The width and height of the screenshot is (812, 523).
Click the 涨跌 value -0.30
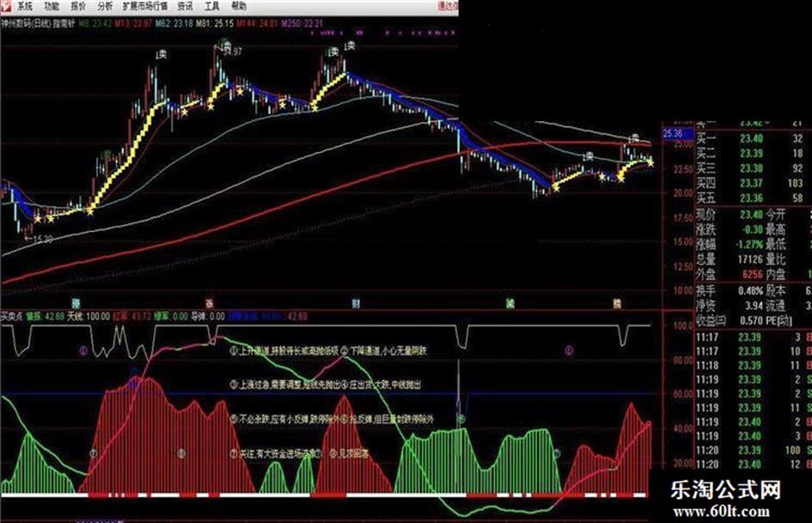[751, 229]
